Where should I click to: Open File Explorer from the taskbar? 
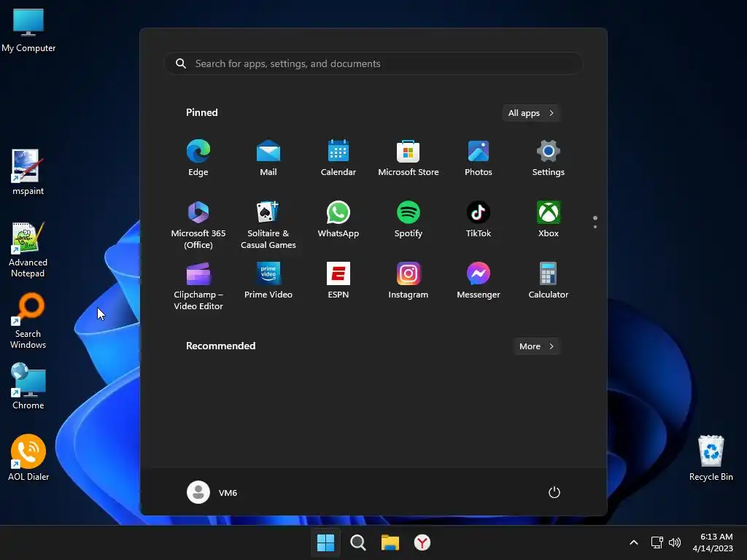tap(390, 542)
